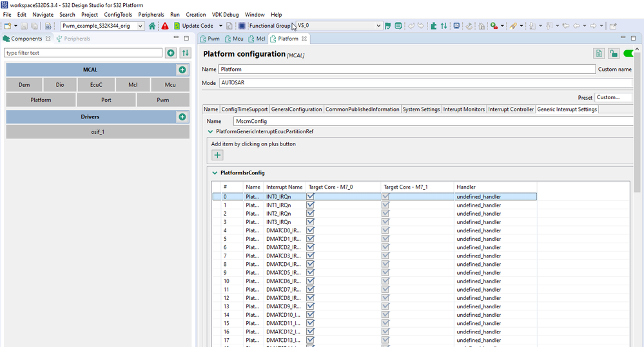Open the Dio component

60,85
